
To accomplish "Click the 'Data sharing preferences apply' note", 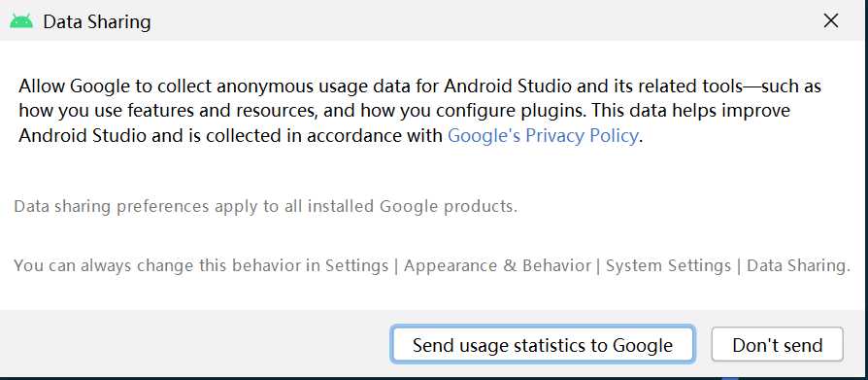I will point(266,207).
